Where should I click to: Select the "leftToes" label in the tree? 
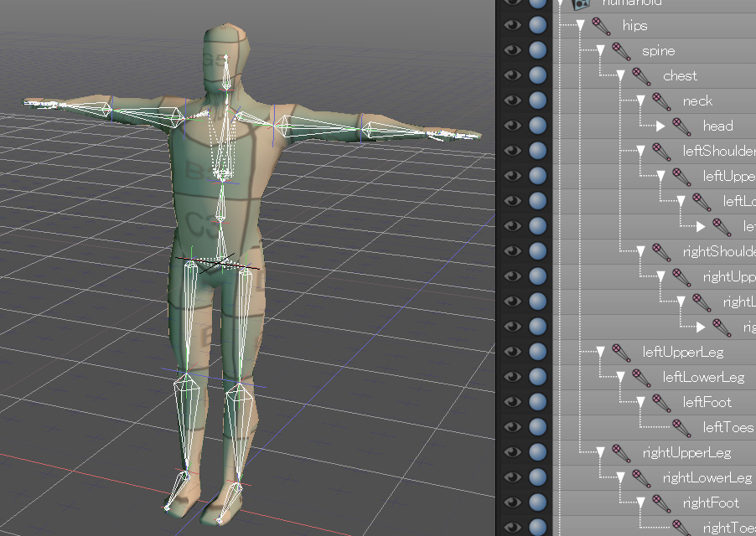point(728,427)
